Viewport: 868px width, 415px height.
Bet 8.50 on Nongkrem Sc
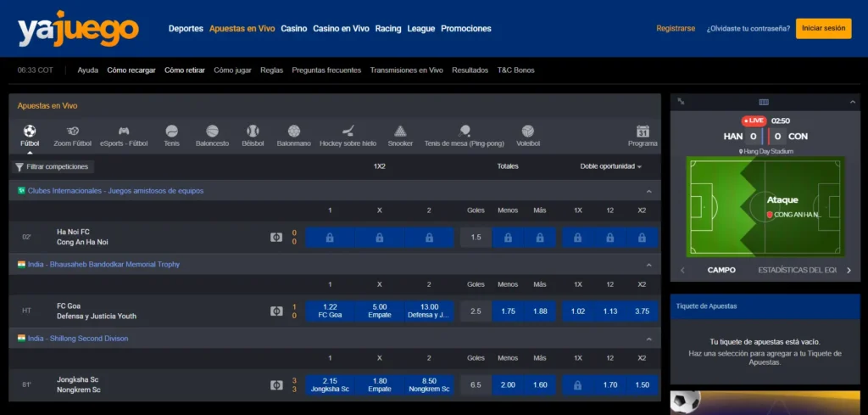pyautogui.click(x=429, y=384)
